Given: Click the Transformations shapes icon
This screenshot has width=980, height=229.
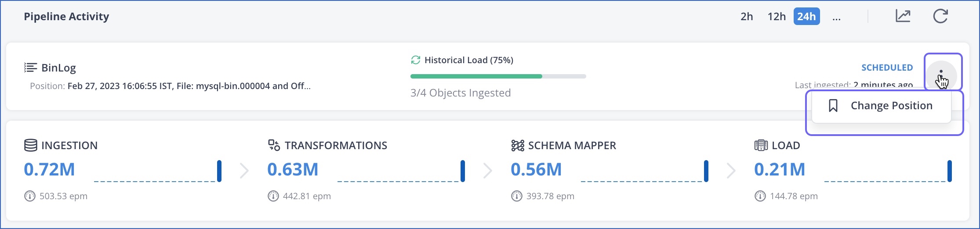Looking at the screenshot, I should (274, 145).
